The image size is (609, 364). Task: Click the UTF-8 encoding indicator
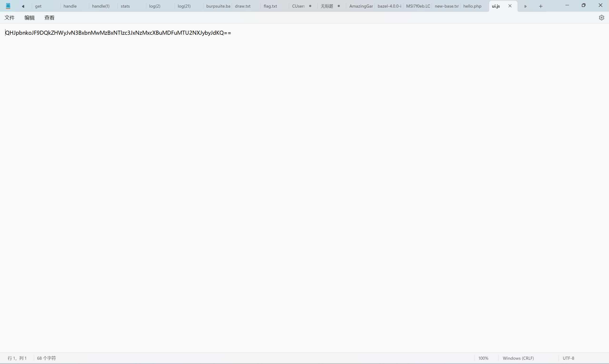[x=568, y=358]
